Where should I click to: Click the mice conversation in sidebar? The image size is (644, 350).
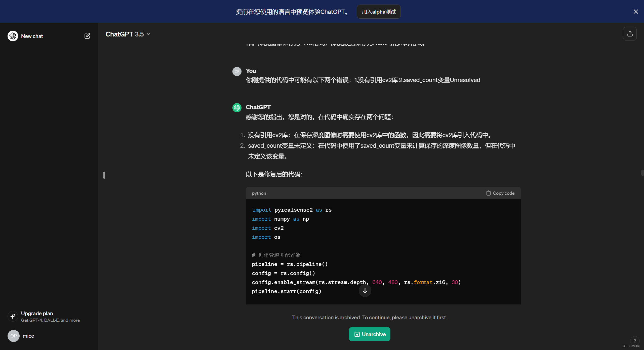28,336
